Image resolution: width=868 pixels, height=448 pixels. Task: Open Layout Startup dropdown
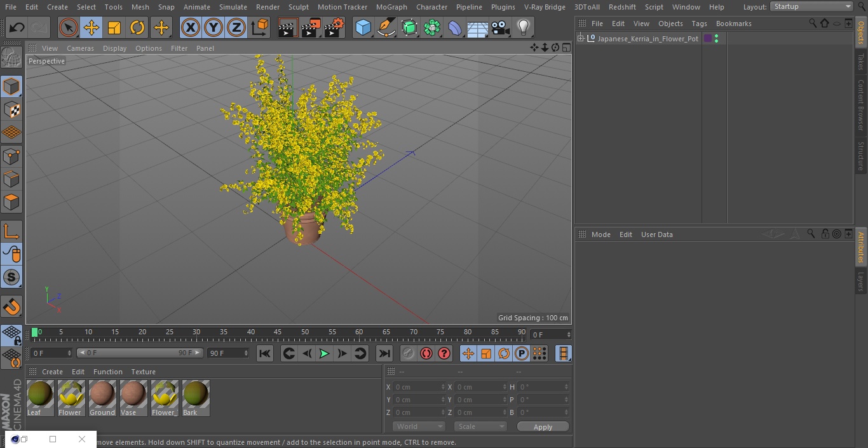pos(811,6)
